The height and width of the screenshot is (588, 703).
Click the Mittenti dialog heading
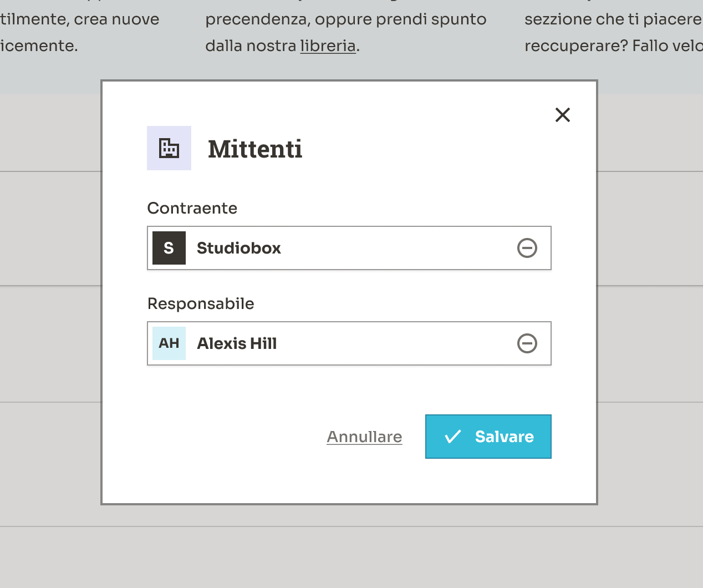click(255, 149)
